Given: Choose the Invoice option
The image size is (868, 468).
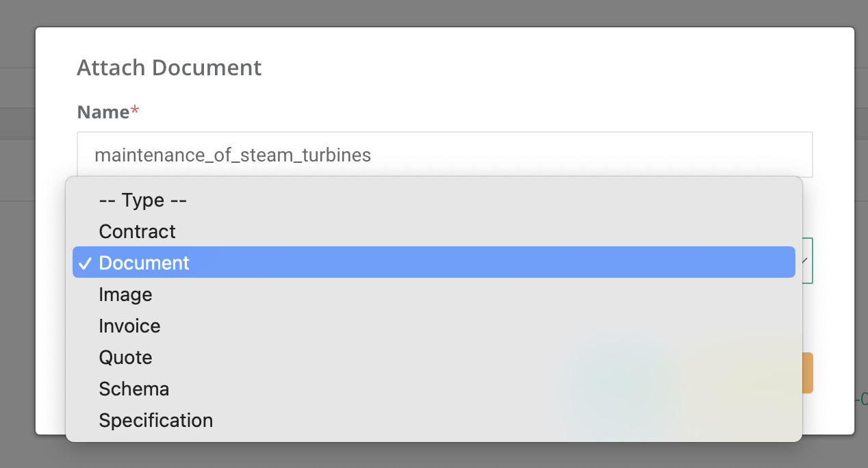Looking at the screenshot, I should 129,326.
